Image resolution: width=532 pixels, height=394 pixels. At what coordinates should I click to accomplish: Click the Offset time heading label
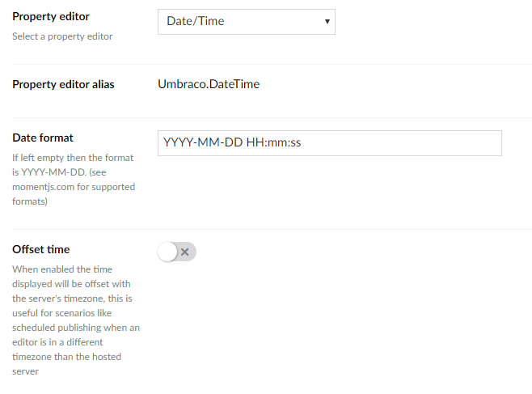tap(41, 249)
